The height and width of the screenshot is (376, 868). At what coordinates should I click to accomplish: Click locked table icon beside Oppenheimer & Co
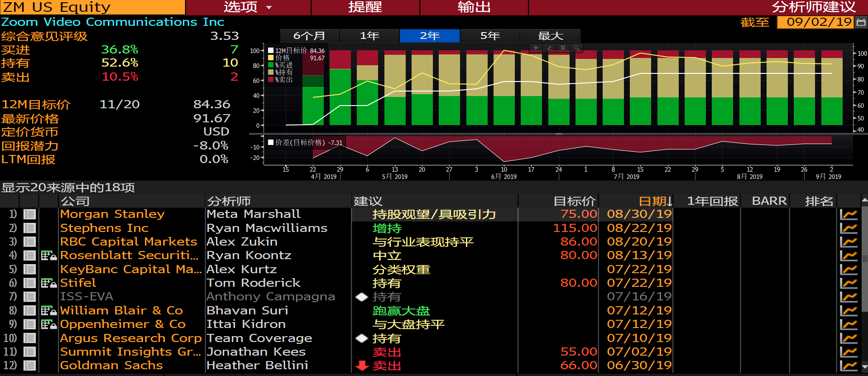48,324
